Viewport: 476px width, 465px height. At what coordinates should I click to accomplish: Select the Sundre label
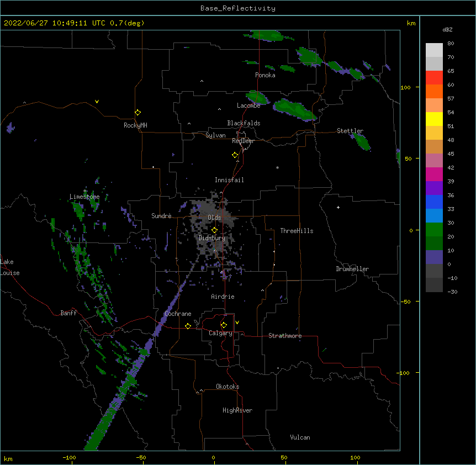point(161,216)
